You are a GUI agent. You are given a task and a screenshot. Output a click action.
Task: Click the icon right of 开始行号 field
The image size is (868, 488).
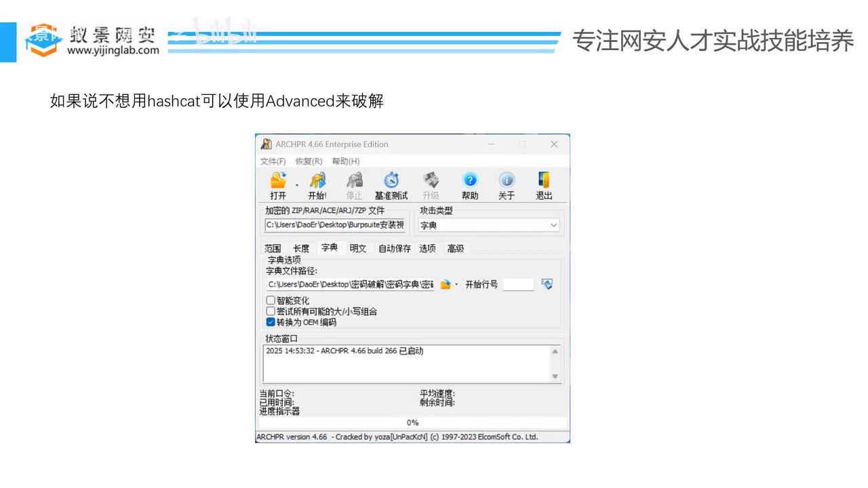[547, 285]
